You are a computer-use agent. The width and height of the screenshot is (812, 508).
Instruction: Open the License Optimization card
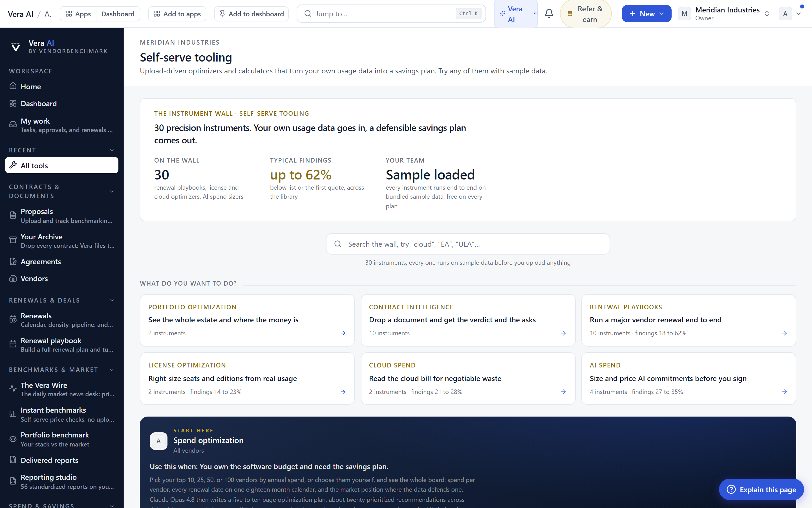pyautogui.click(x=247, y=378)
